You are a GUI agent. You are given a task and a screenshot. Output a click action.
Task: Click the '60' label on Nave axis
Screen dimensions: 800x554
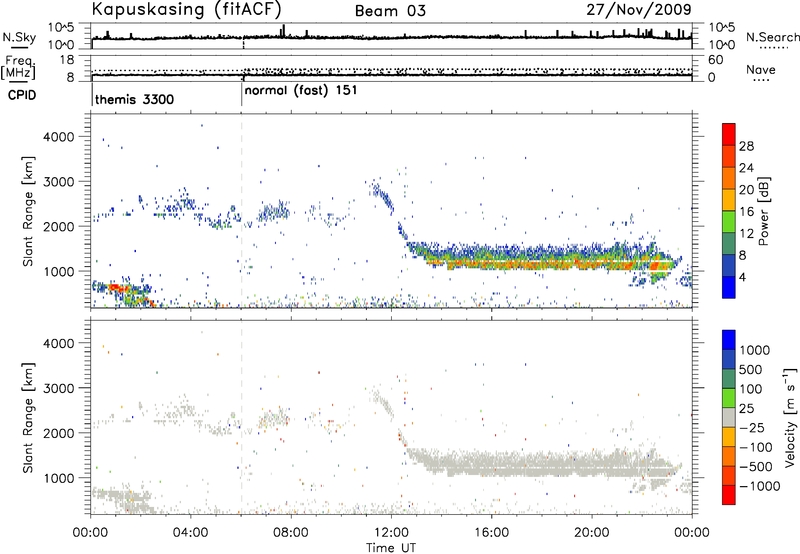716,60
